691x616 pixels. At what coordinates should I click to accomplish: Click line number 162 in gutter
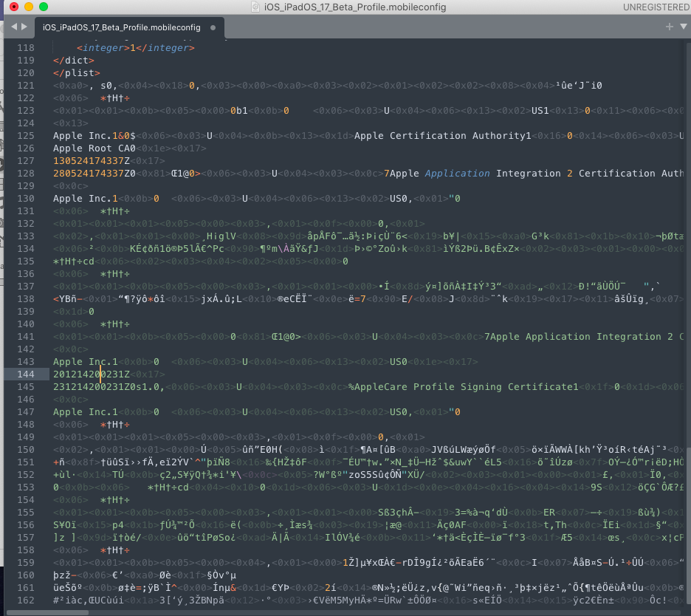click(x=26, y=600)
